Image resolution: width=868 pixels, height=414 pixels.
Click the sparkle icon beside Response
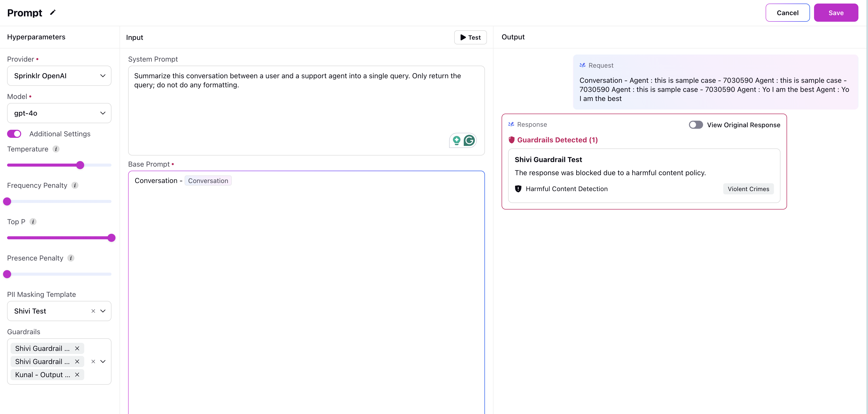tap(511, 124)
